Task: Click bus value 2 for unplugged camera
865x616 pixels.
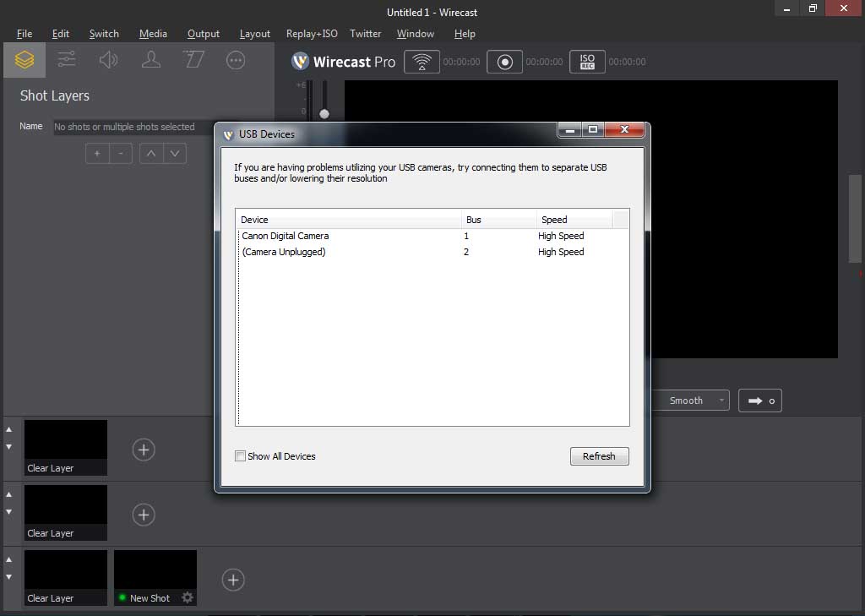Action: click(x=466, y=253)
